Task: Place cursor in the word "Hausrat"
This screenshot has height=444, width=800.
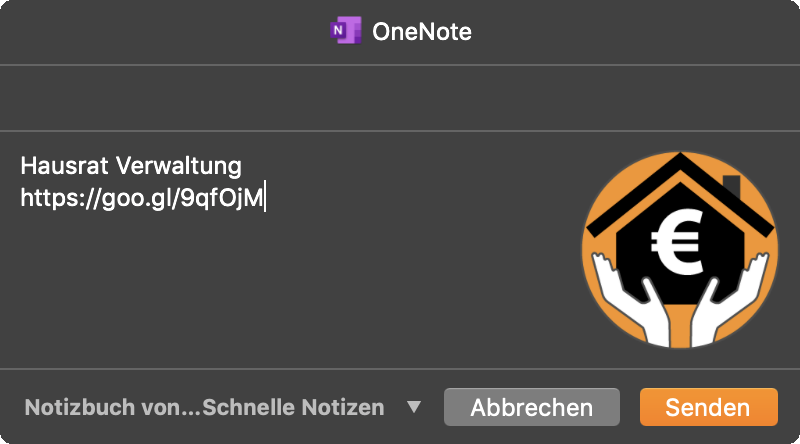Action: [x=64, y=166]
